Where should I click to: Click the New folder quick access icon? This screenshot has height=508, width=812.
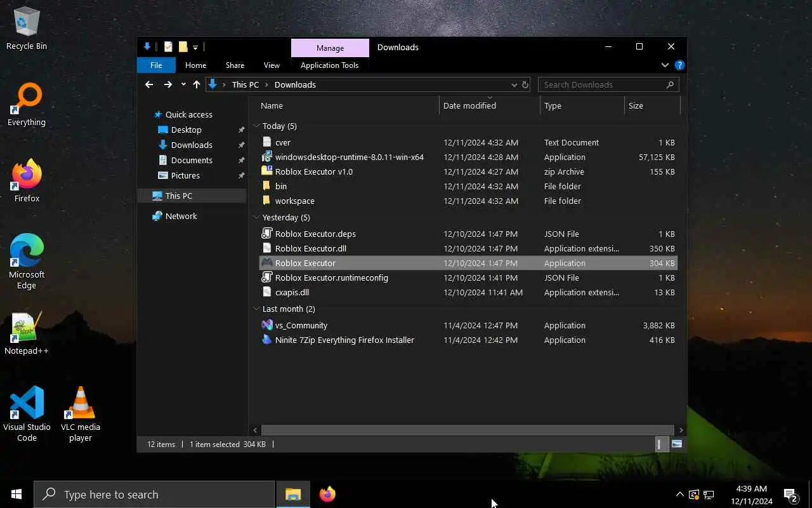pos(183,47)
